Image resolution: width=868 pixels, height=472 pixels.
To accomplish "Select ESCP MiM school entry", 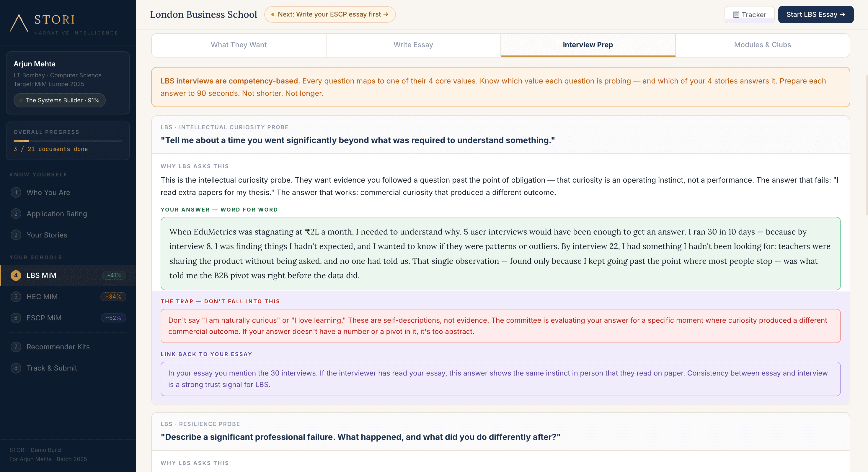I will [x=68, y=318].
